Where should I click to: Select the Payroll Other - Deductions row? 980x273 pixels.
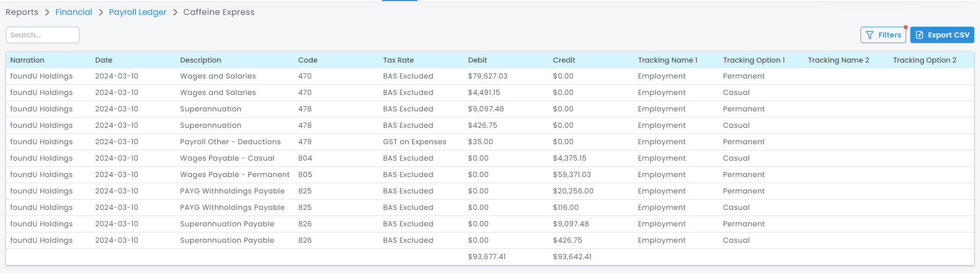(x=230, y=142)
